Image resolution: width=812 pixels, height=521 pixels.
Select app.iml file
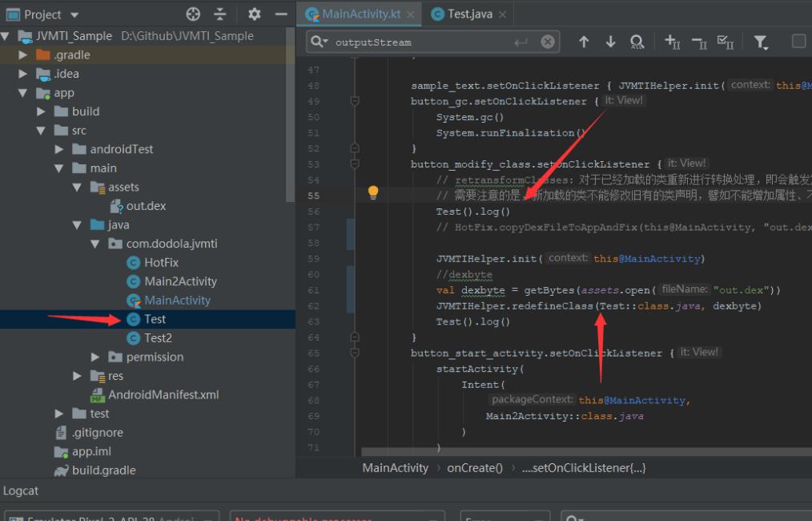pyautogui.click(x=82, y=451)
